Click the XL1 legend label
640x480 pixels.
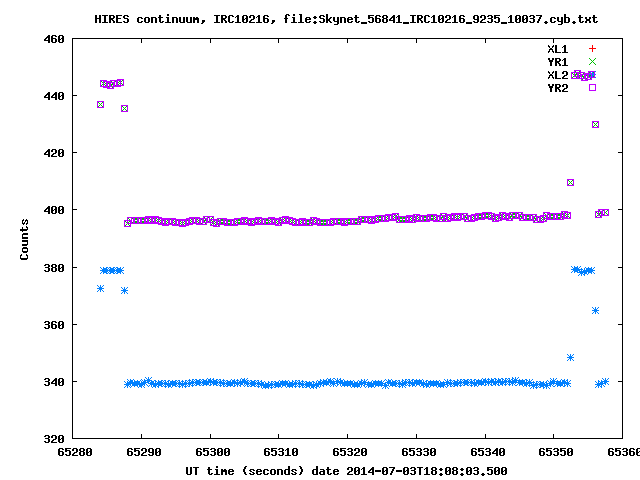[558, 49]
